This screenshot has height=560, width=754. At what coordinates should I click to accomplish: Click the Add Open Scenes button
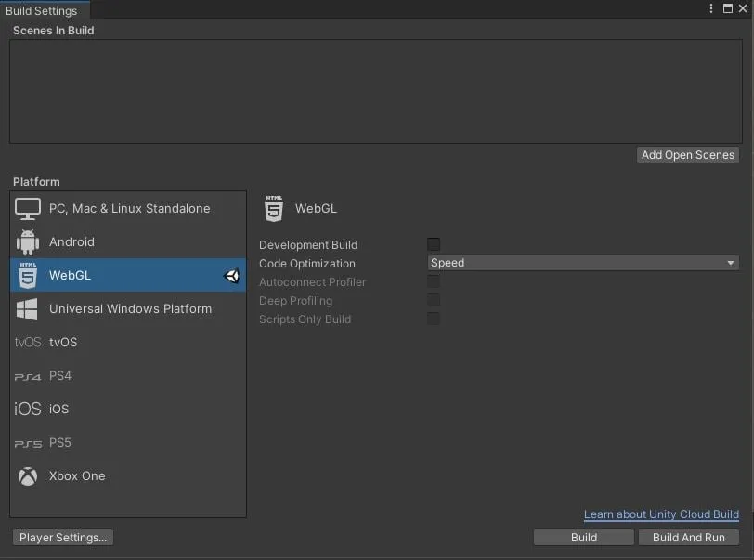[688, 155]
